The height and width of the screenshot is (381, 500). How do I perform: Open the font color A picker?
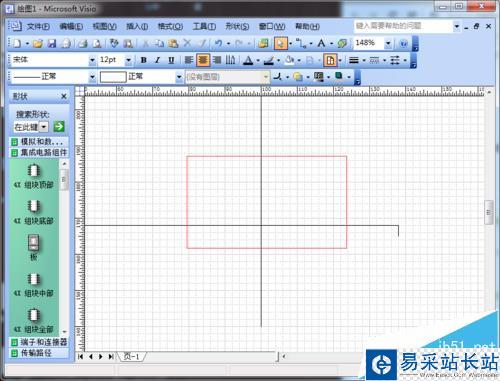click(x=248, y=60)
